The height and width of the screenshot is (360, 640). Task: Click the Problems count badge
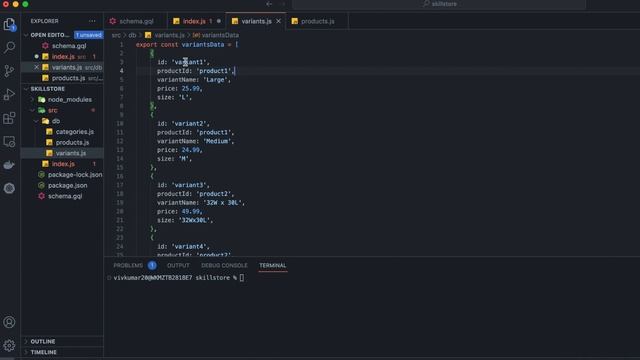pos(152,265)
